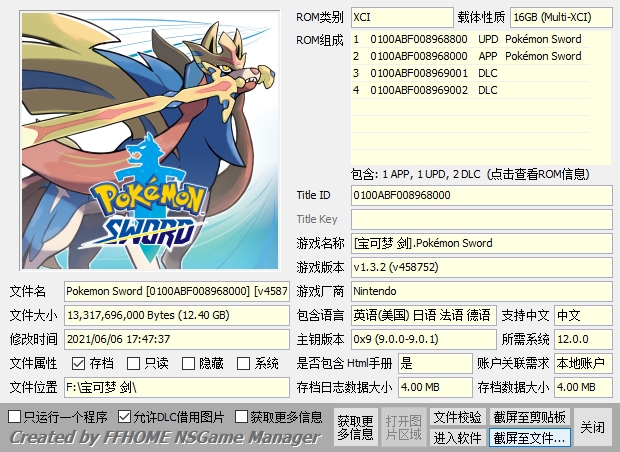Enable 只运行一个程序 option

point(14,416)
